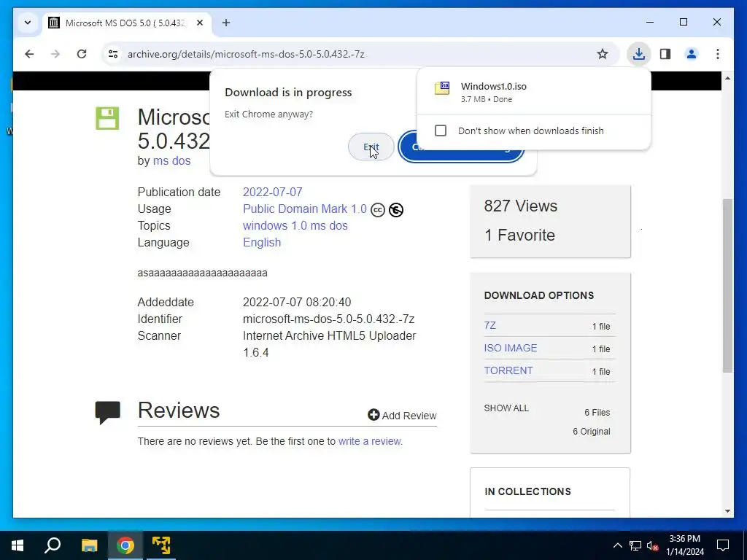Go back using the browser back arrow
Image resolution: width=747 pixels, height=560 pixels.
coord(29,54)
